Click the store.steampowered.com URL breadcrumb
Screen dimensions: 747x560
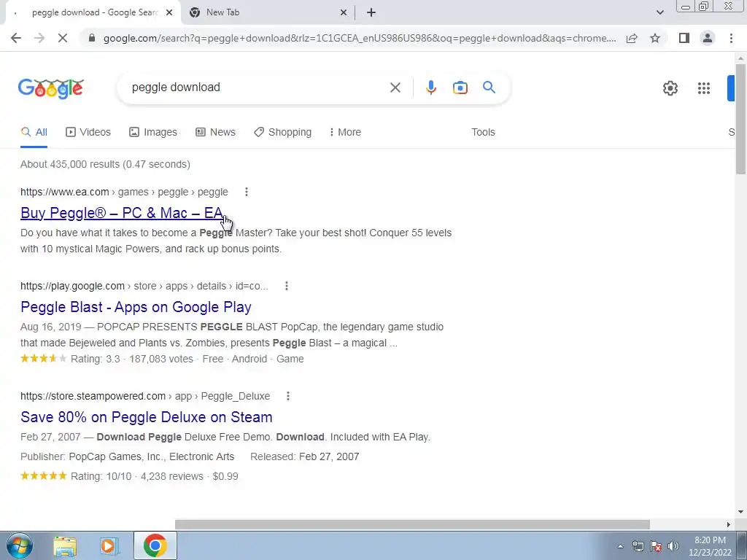tap(145, 396)
